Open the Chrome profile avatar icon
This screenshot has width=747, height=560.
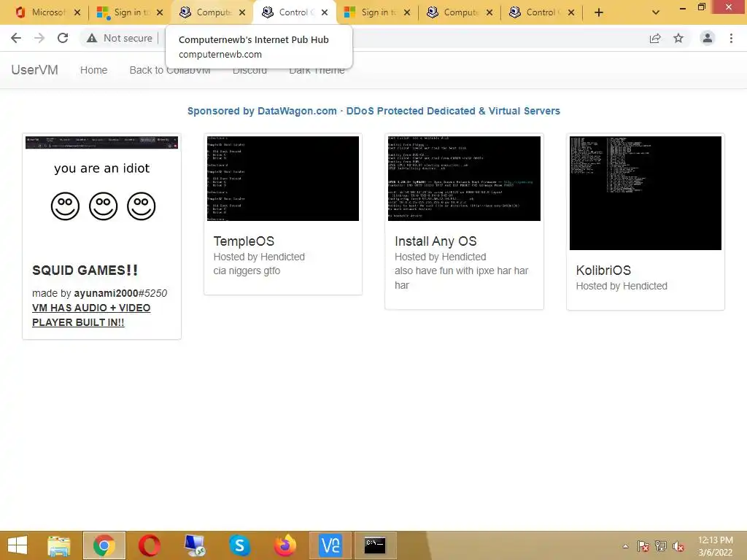(708, 38)
